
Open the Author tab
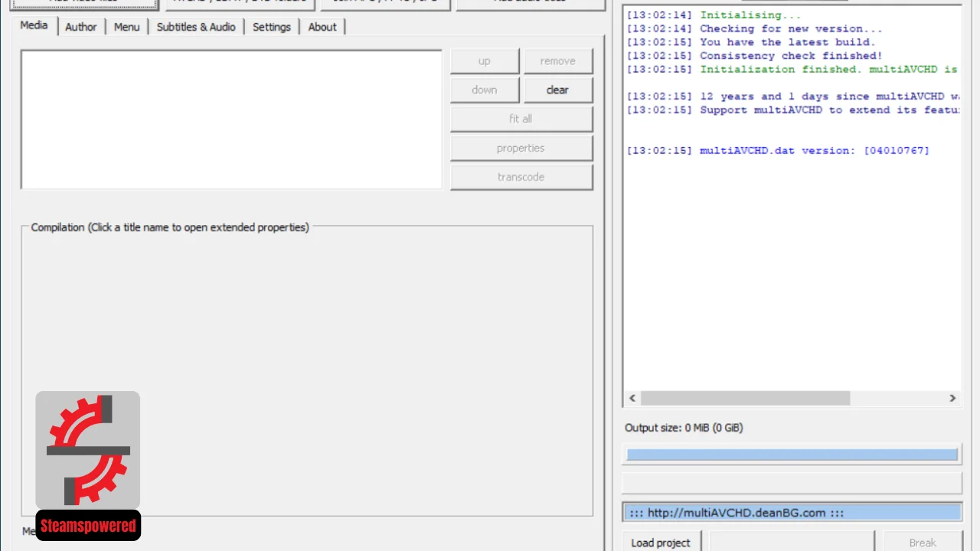click(80, 27)
